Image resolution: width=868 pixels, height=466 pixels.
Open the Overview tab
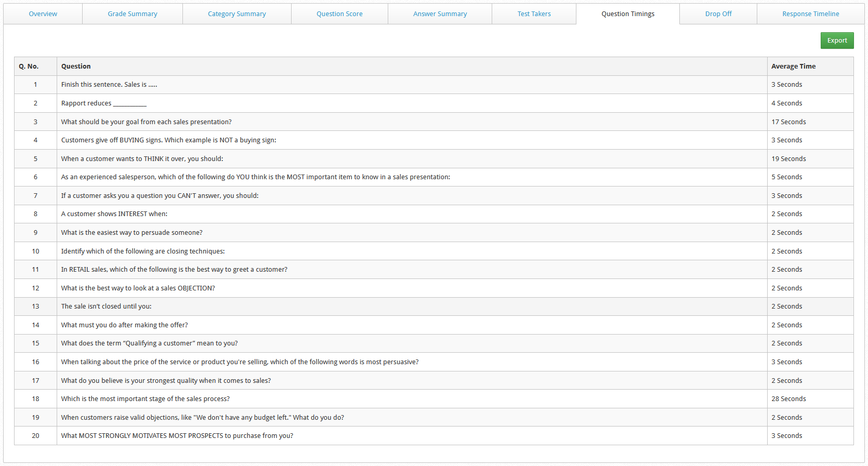click(x=43, y=14)
